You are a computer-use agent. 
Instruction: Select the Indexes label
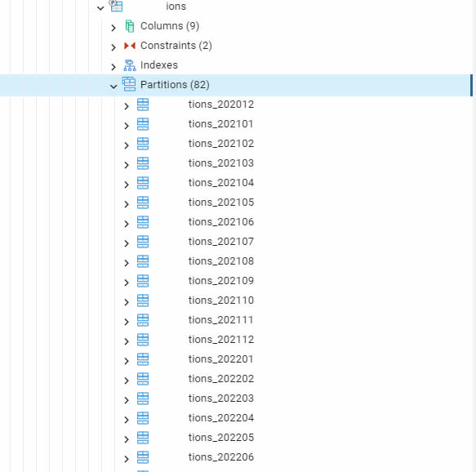pos(159,65)
